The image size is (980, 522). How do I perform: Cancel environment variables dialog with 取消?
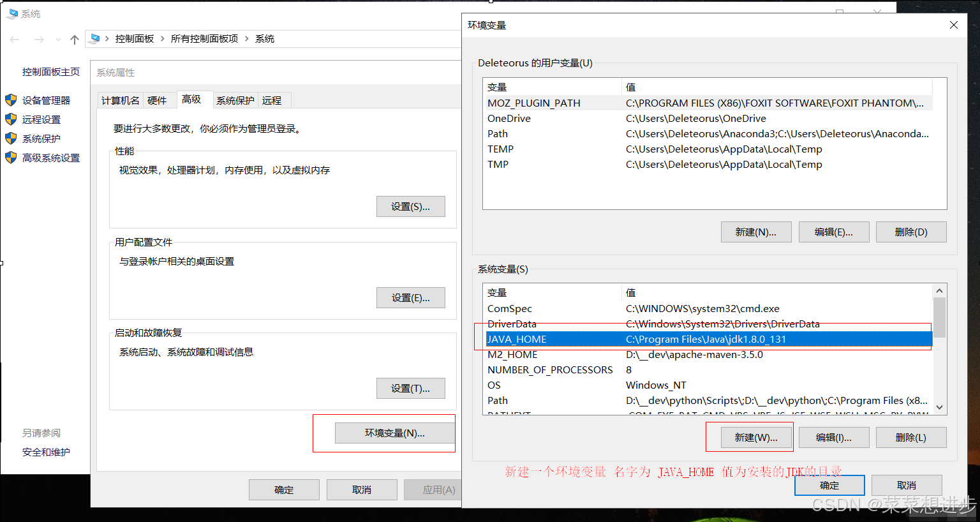907,486
